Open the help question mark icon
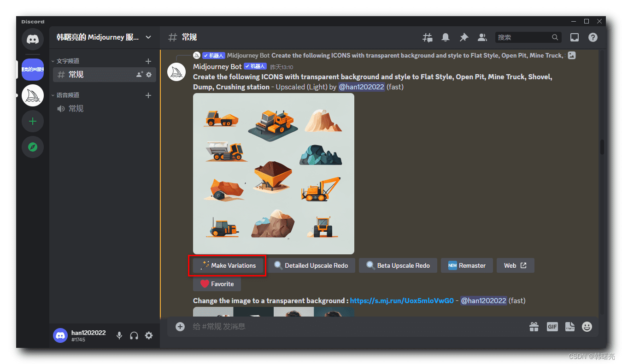The width and height of the screenshot is (622, 364). tap(593, 37)
